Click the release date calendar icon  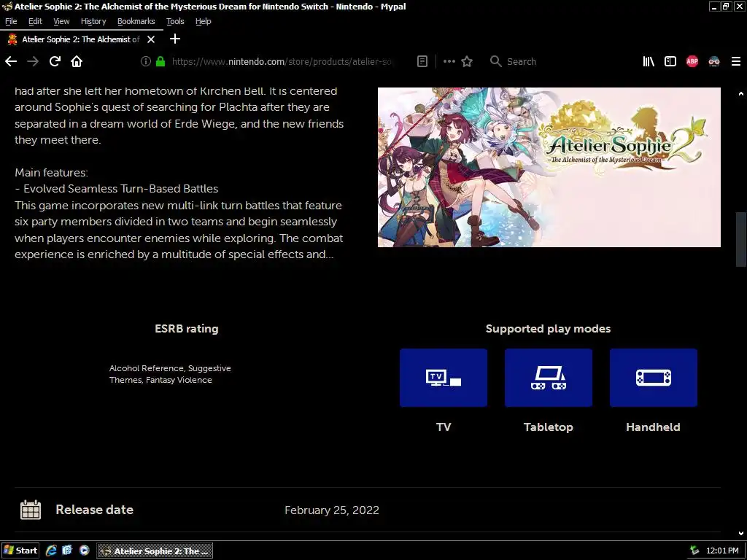click(x=31, y=510)
